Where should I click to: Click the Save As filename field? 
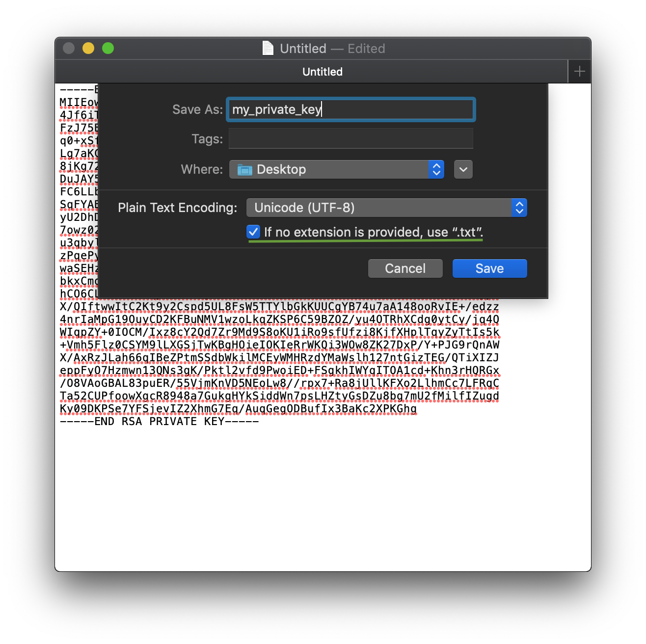pos(351,109)
